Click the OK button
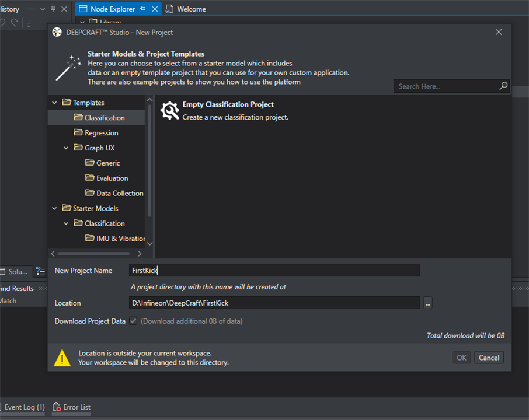 point(461,358)
